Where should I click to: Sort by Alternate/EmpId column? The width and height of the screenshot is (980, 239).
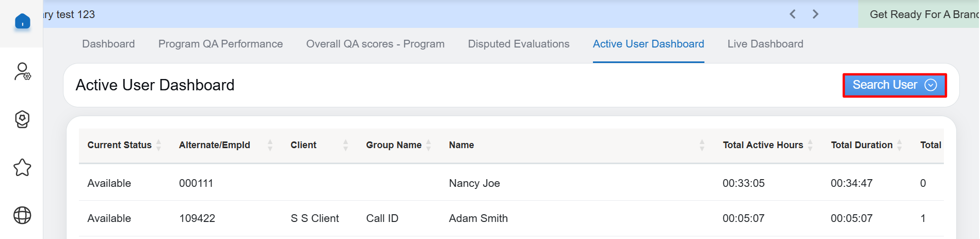[x=270, y=145]
